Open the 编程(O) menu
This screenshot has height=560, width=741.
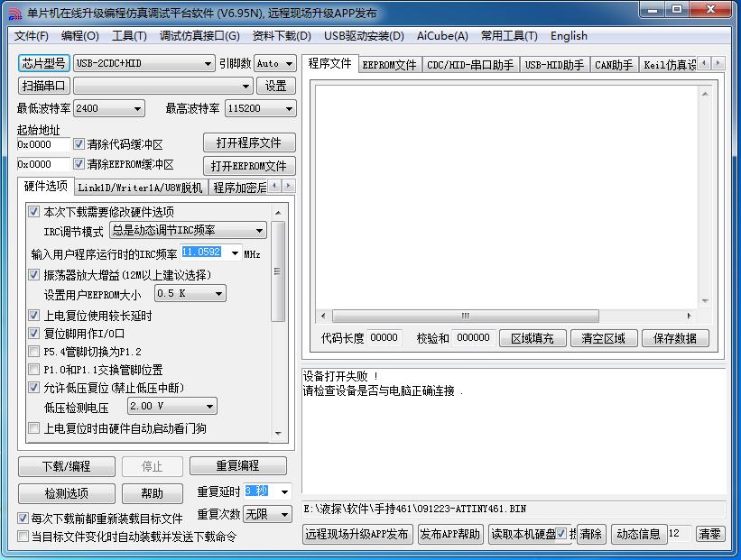pos(79,36)
